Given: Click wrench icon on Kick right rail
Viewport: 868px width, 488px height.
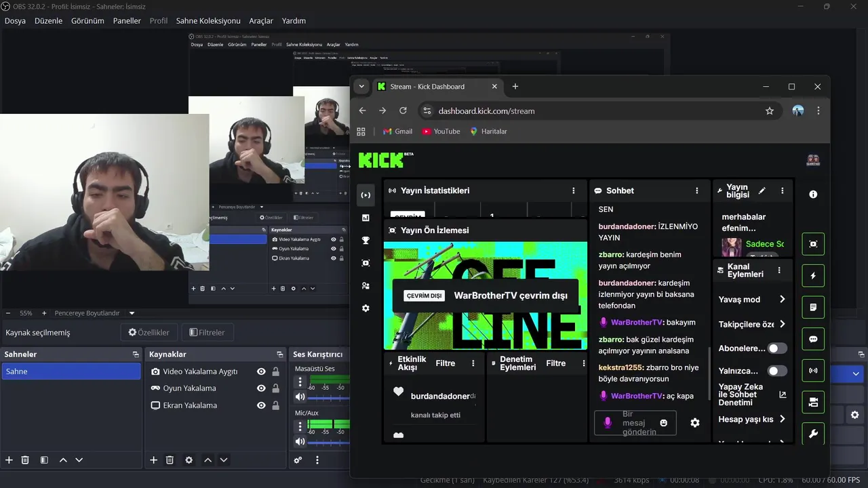Looking at the screenshot, I should pyautogui.click(x=813, y=433).
